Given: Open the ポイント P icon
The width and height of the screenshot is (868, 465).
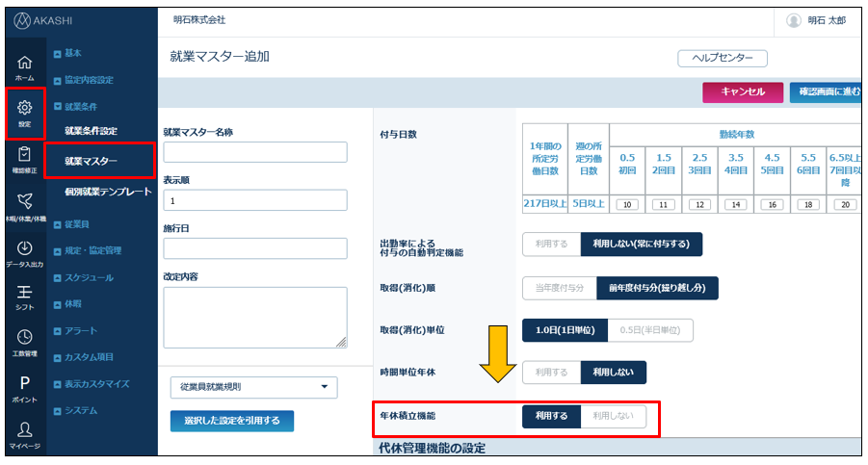Looking at the screenshot, I should (x=24, y=388).
